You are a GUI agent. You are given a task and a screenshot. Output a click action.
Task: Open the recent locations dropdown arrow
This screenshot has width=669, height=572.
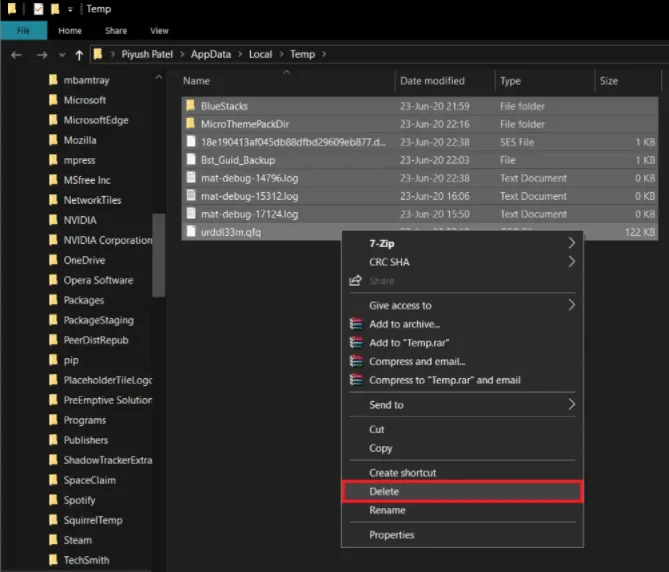(62, 55)
